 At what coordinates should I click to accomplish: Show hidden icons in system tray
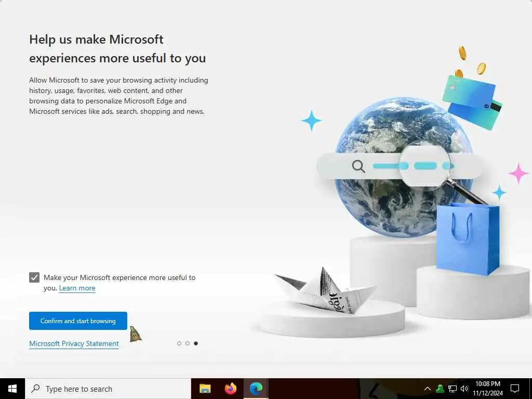pyautogui.click(x=428, y=389)
